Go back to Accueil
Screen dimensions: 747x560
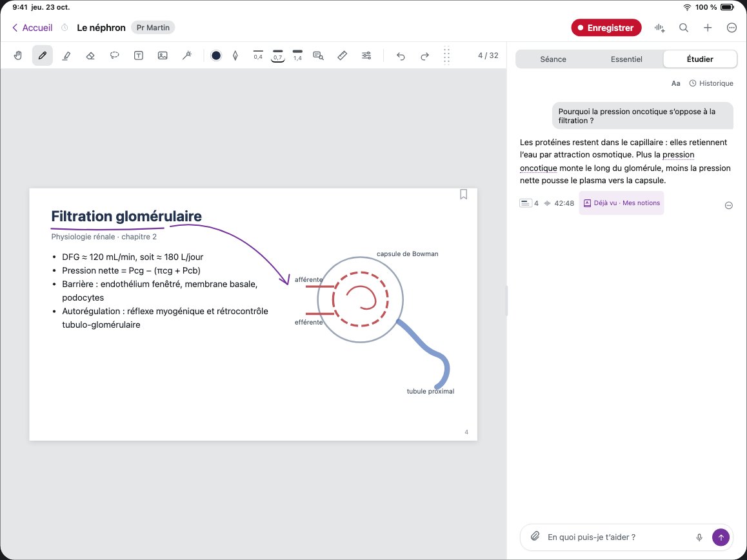click(32, 28)
